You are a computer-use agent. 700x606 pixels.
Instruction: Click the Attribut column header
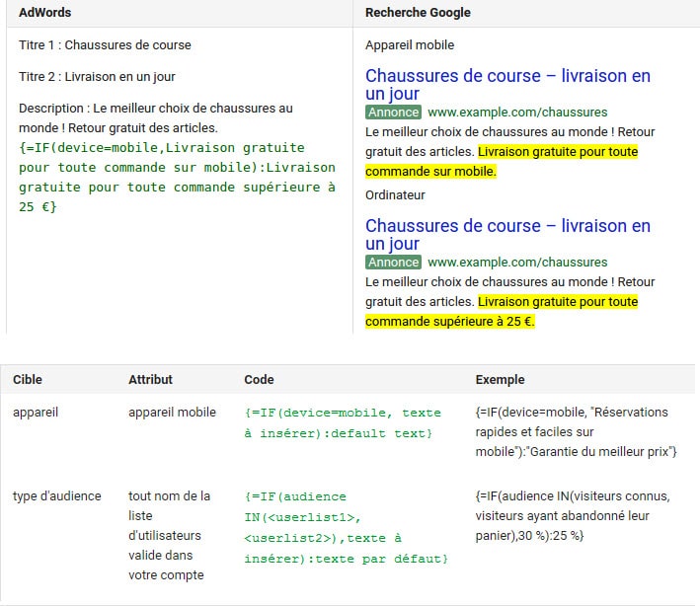(x=150, y=379)
